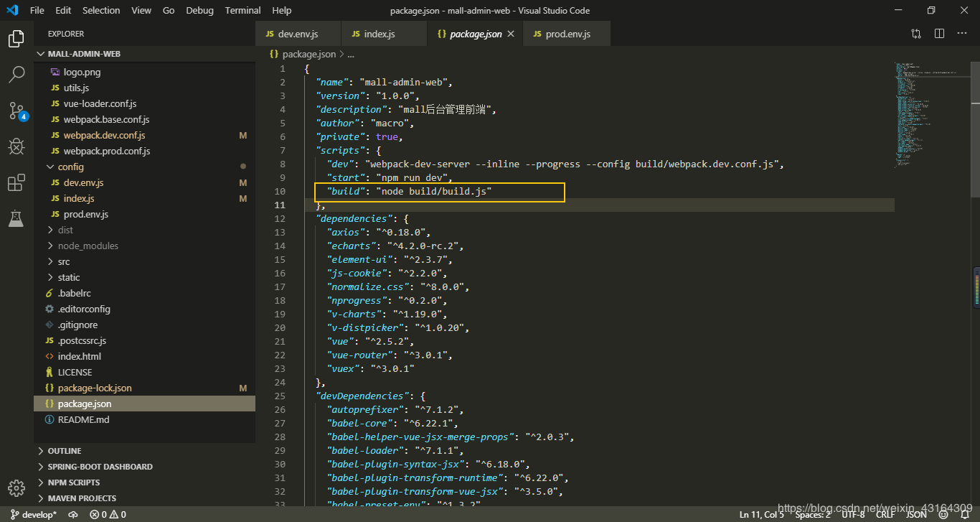Open the Go menu
The height and width of the screenshot is (522, 980).
(169, 10)
